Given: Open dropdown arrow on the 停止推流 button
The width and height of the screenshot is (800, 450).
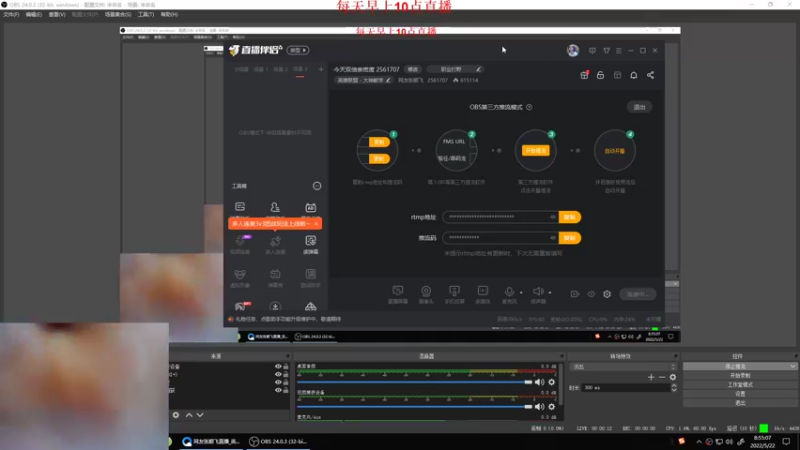Looking at the screenshot, I should [x=792, y=366].
